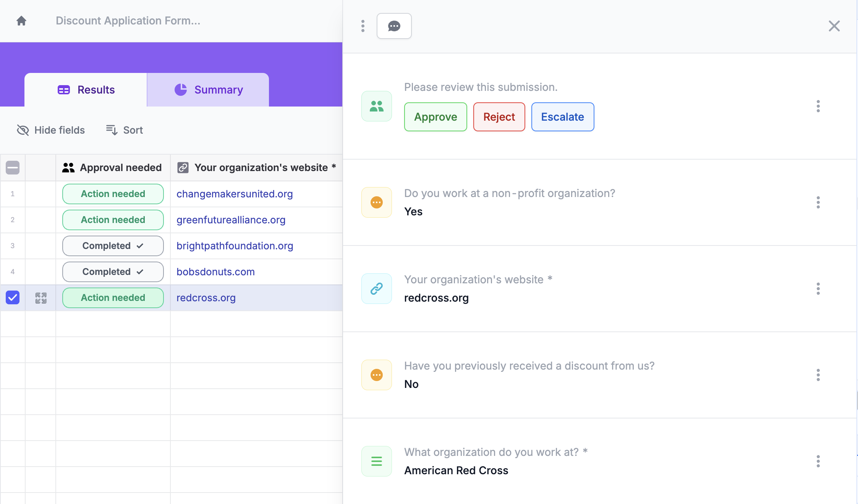Click the home icon

click(x=21, y=21)
